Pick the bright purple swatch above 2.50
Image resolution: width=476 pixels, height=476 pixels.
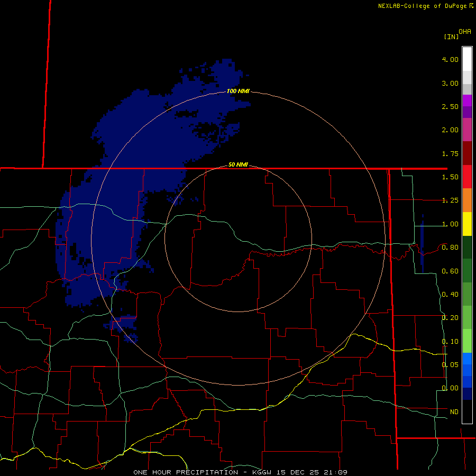coord(467,100)
